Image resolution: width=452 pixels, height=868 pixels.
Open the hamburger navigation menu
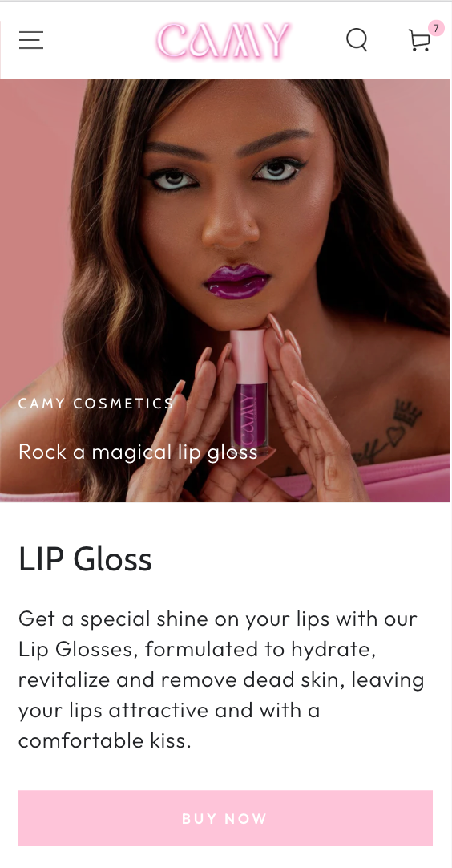(x=31, y=40)
